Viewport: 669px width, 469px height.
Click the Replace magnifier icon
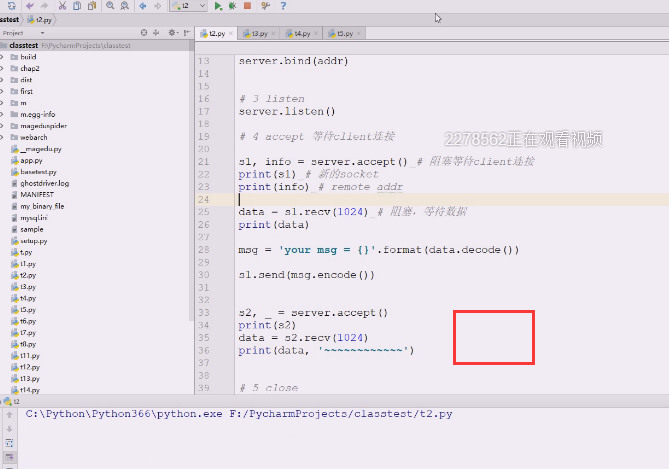pos(125,6)
